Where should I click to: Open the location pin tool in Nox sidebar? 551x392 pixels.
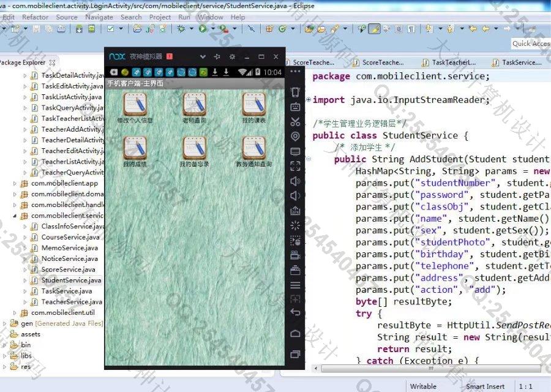[x=295, y=136]
